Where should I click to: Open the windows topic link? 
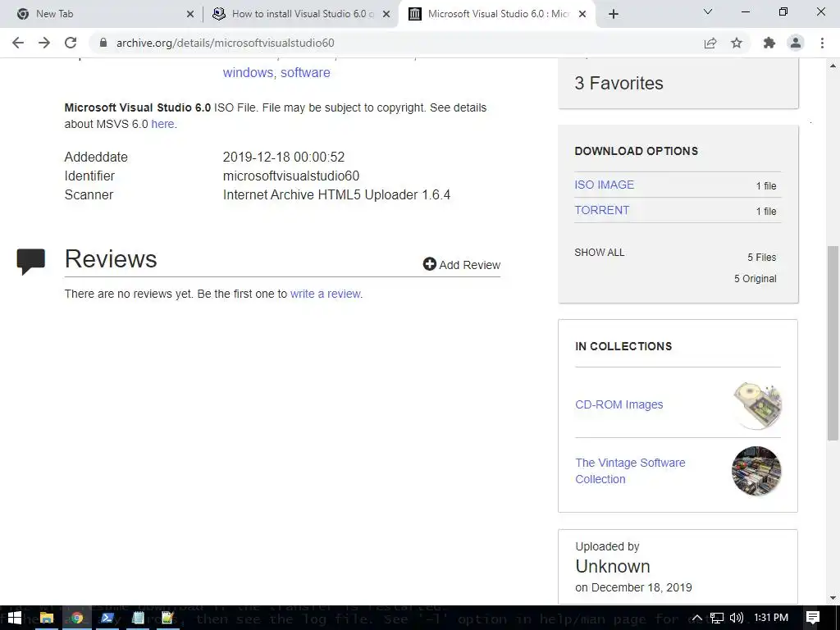(248, 72)
